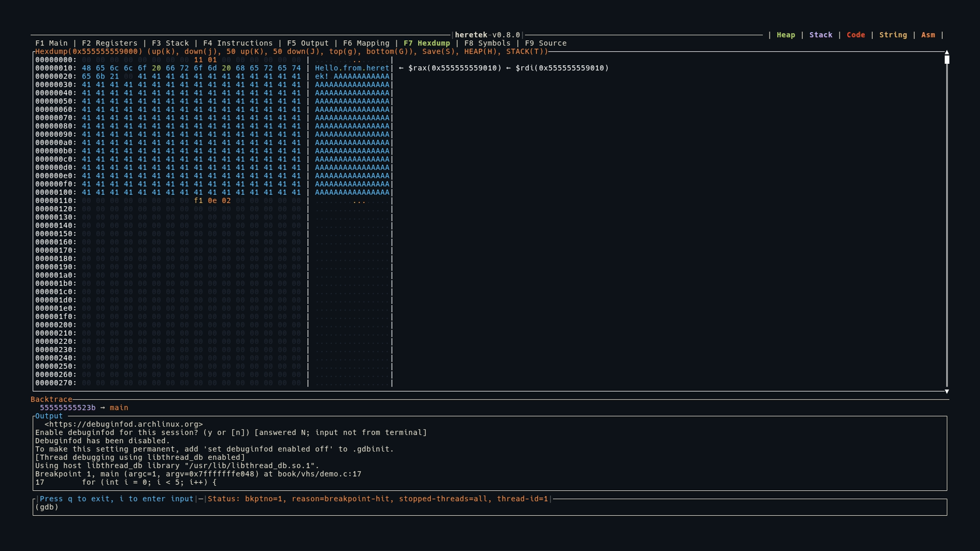Click the $rdi(0x555555559010) register annotation
The width and height of the screenshot is (980, 551).
coord(562,68)
